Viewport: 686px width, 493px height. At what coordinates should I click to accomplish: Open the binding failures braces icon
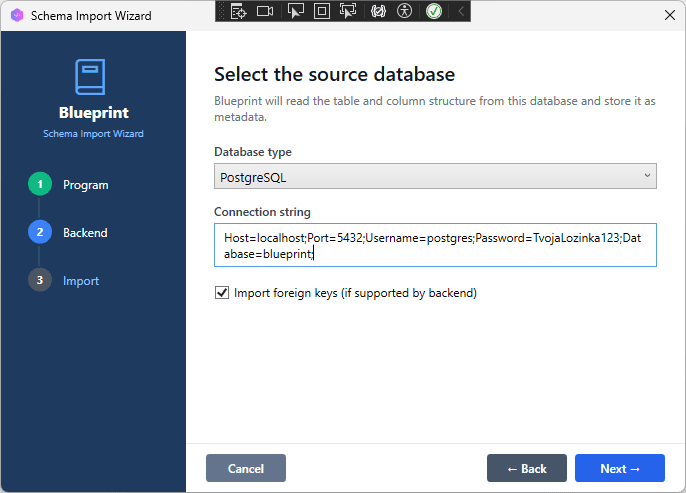pyautogui.click(x=378, y=11)
